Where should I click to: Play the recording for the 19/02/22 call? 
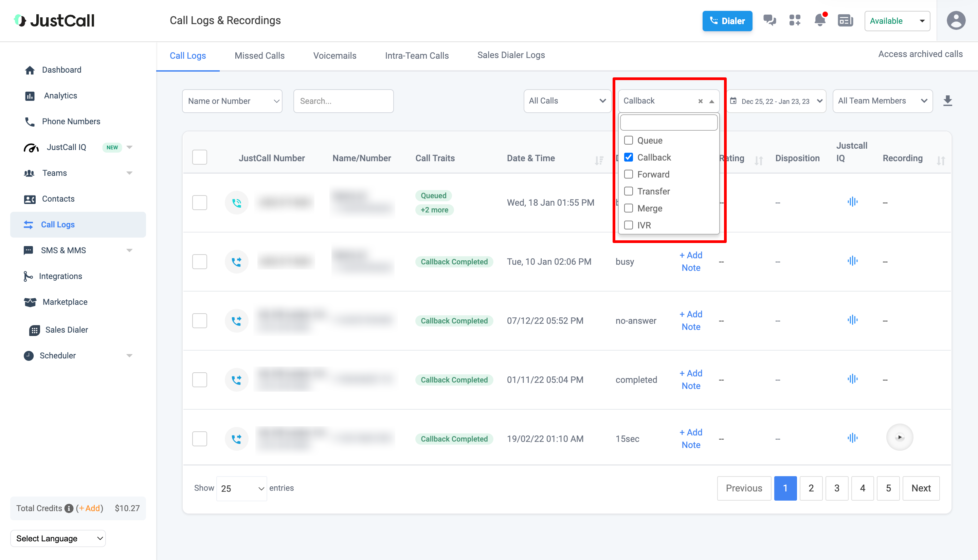point(900,437)
